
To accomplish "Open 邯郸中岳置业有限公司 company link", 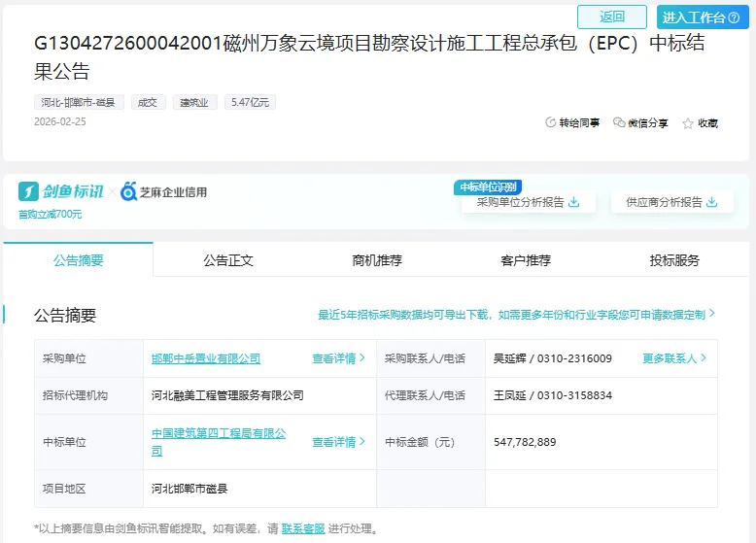I will coord(206,358).
